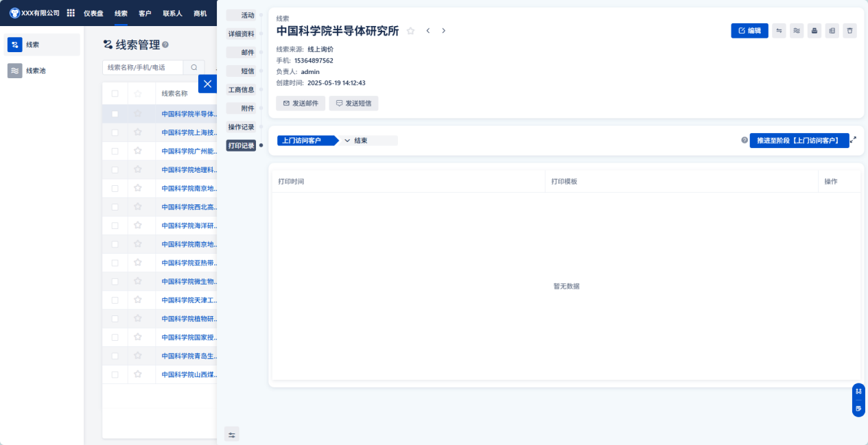Check the 中国科学院半导体.. row checkbox
The image size is (868, 445).
pyautogui.click(x=115, y=114)
